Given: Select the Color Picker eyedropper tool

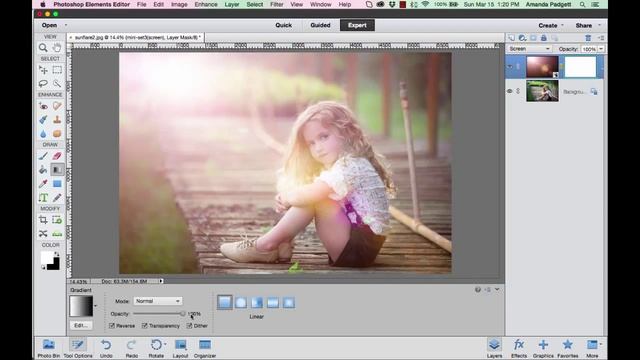Looking at the screenshot, I should [43, 184].
